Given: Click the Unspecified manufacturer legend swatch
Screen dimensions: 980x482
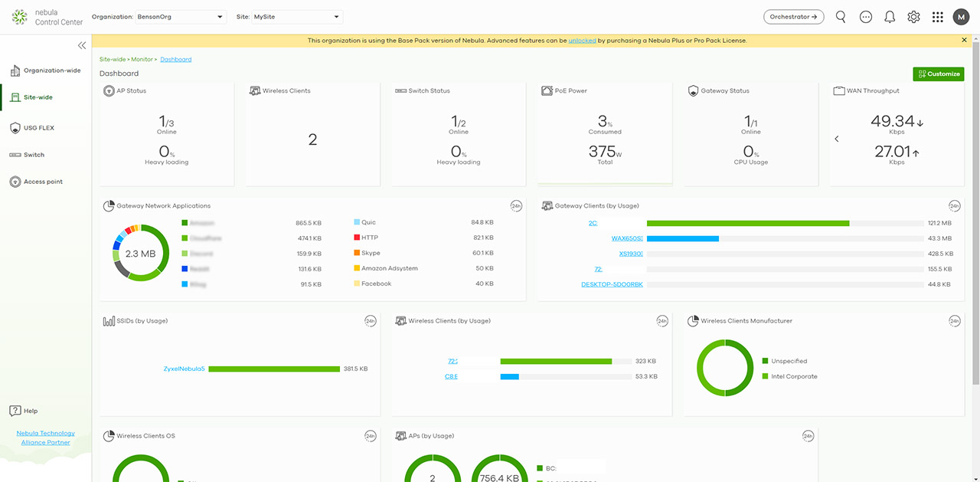Looking at the screenshot, I should click(766, 361).
